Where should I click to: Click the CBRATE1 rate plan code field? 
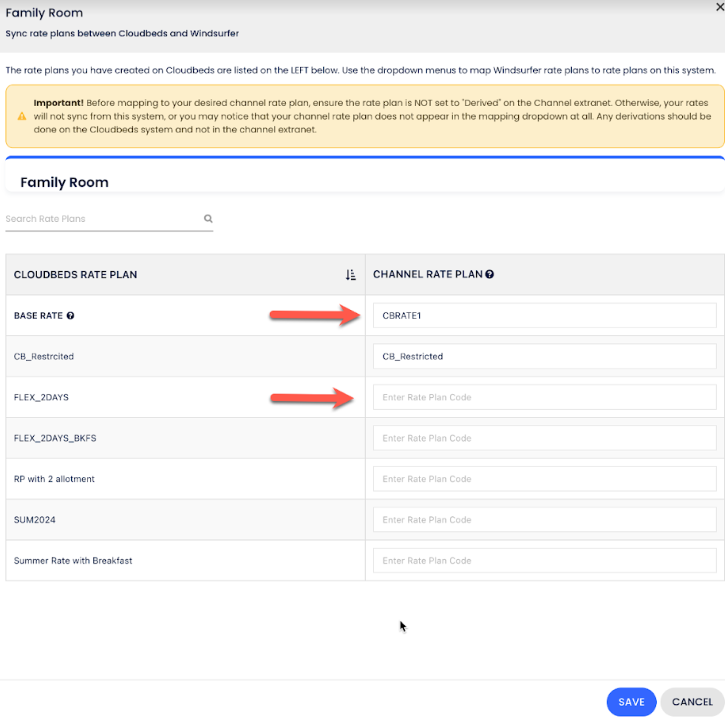click(544, 316)
